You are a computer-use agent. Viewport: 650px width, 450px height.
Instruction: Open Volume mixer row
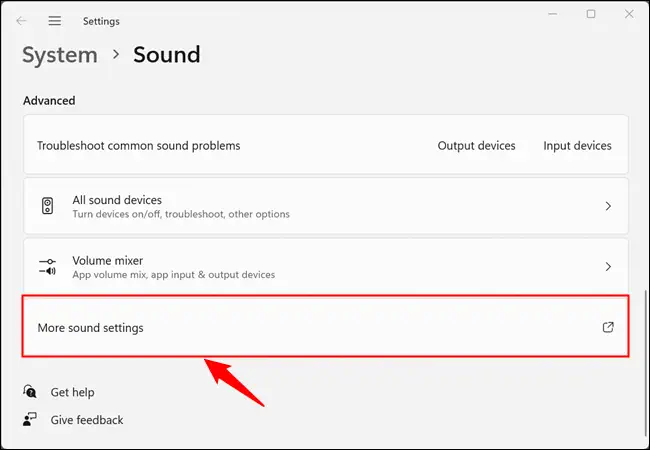tap(326, 266)
